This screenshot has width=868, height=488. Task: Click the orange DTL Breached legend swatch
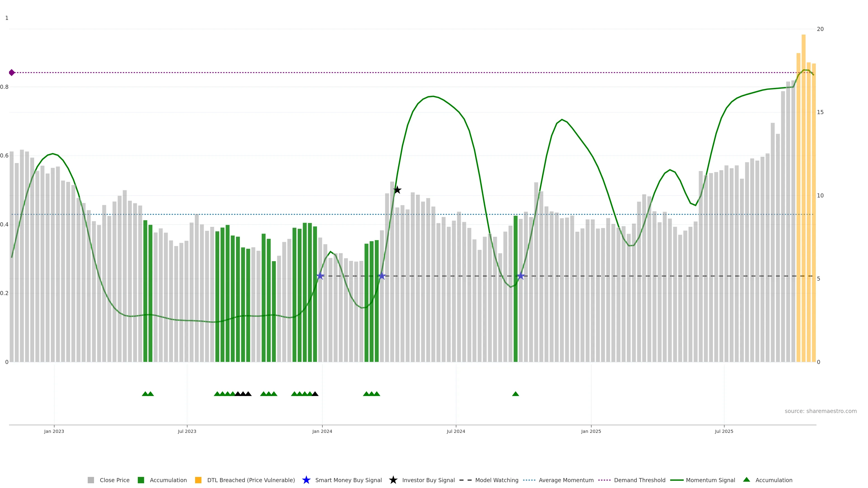point(198,480)
